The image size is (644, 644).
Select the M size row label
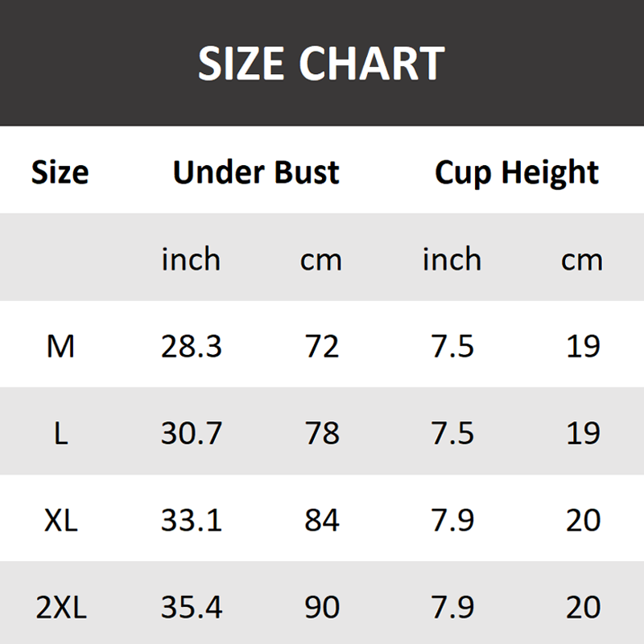pos(60,346)
